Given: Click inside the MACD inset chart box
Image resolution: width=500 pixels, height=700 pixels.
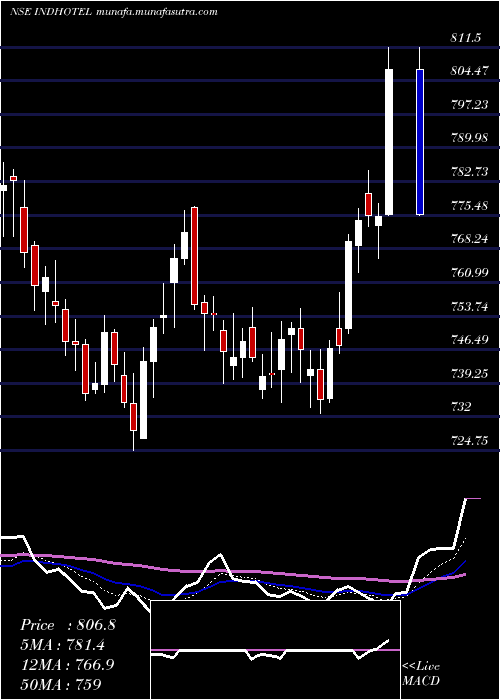Looking at the screenshot, I should tap(276, 650).
